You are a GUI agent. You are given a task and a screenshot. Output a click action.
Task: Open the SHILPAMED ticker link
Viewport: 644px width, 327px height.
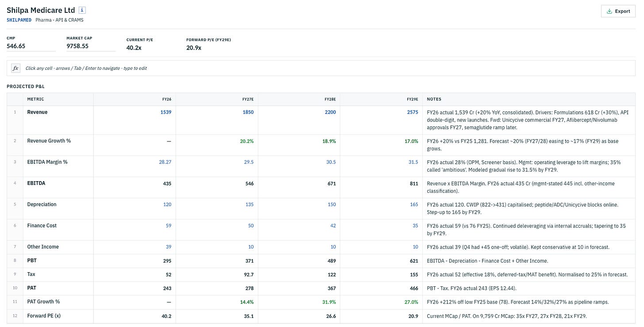click(x=19, y=20)
